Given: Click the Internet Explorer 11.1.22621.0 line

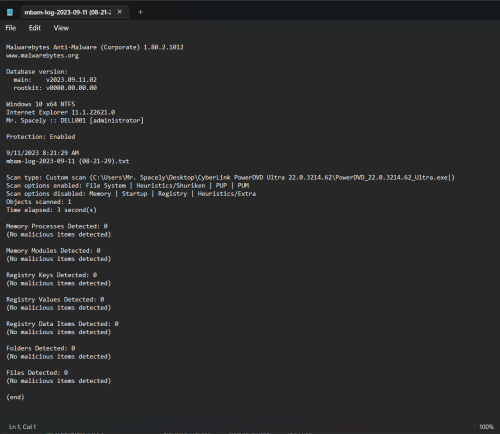Looking at the screenshot, I should [x=61, y=112].
